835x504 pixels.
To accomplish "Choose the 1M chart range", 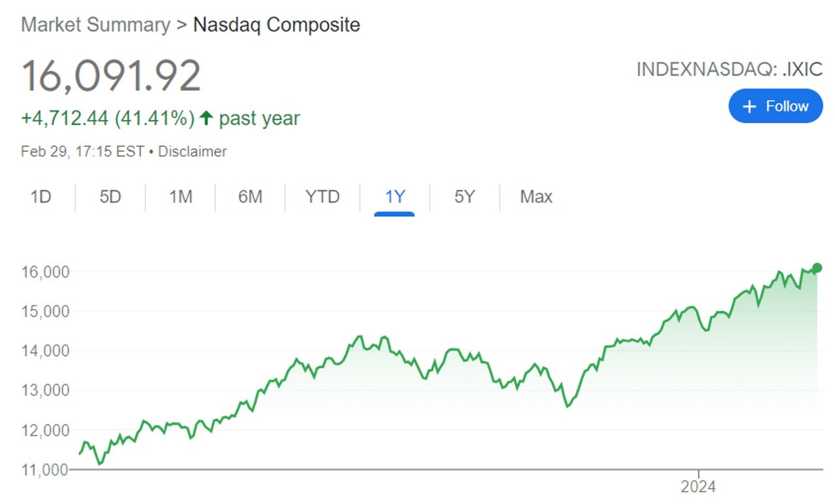I will (181, 197).
